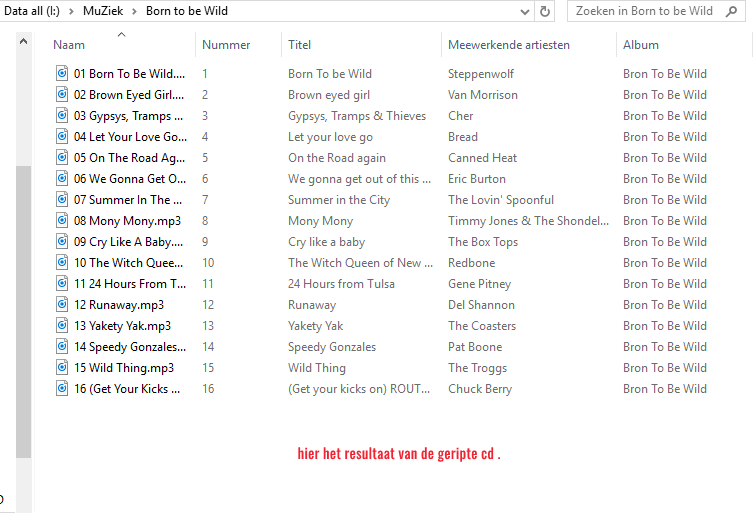Image resolution: width=753 pixels, height=513 pixels.
Task: Click the mp3 icon of 05 On The Road Again
Action: (x=62, y=157)
